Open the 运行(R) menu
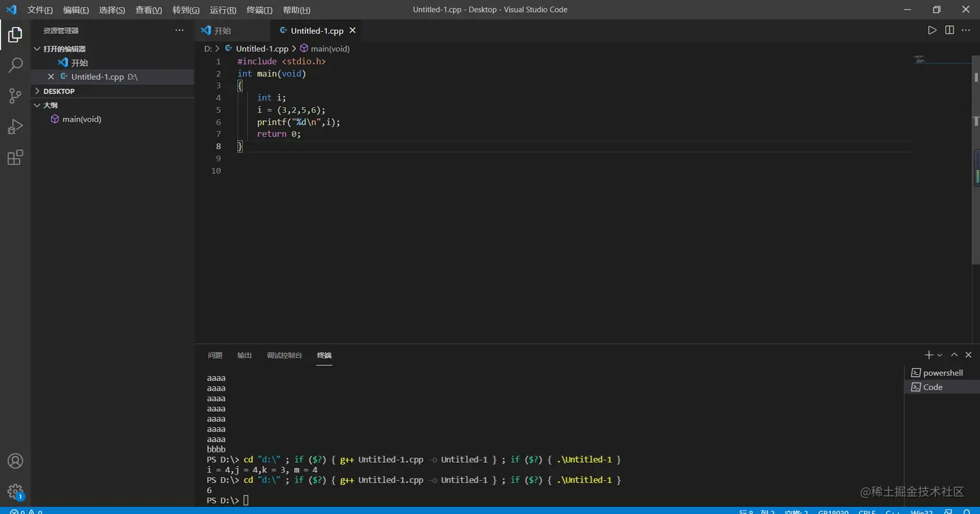This screenshot has height=514, width=980. [223, 10]
